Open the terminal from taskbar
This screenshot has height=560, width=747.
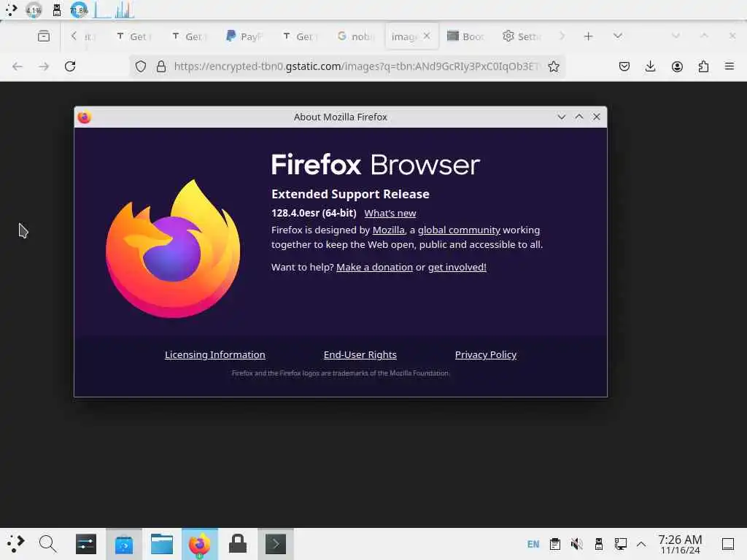pyautogui.click(x=275, y=544)
